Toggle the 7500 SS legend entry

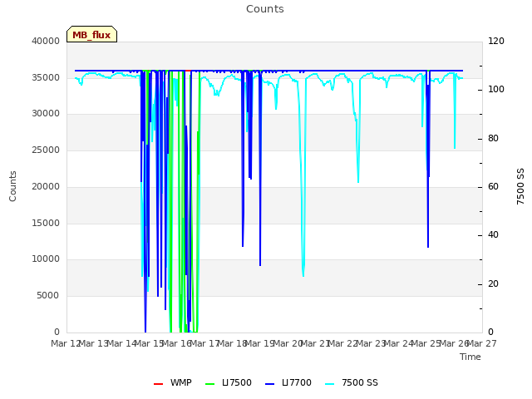352,382
